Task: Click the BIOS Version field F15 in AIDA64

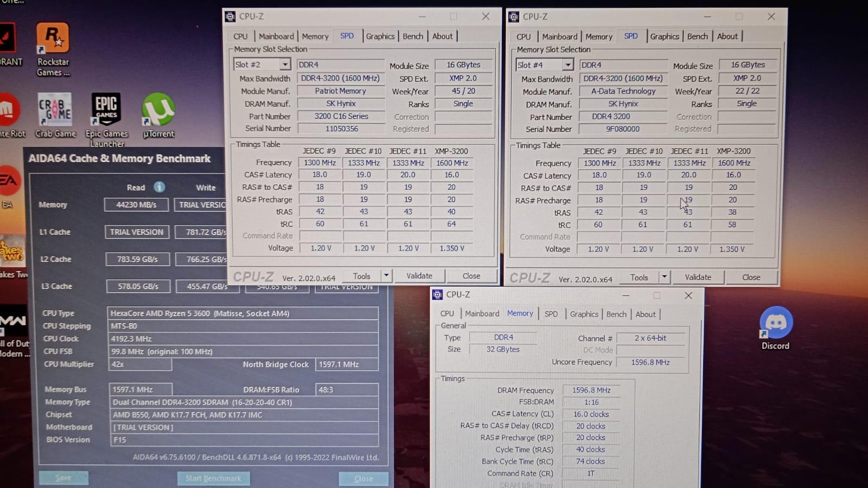Action: [244, 440]
